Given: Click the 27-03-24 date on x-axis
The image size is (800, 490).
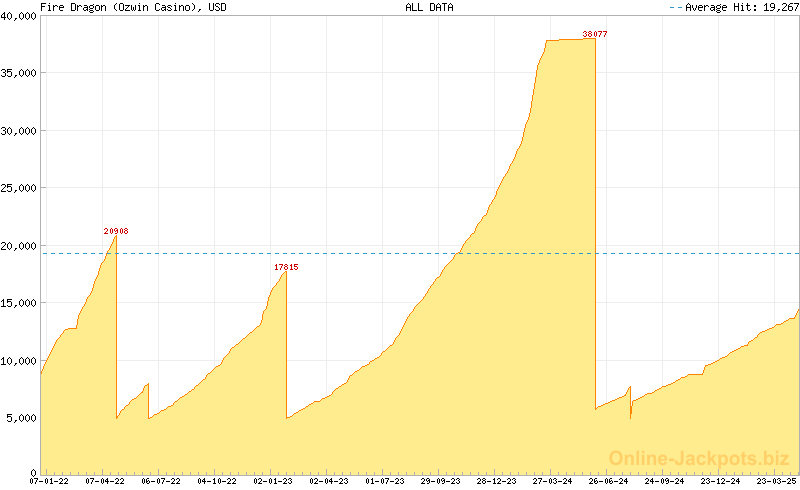Looking at the screenshot, I should point(552,481).
